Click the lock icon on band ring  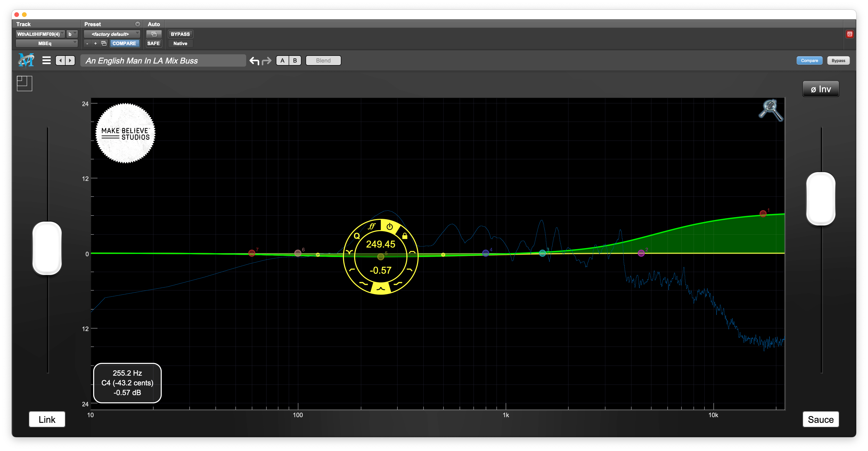tap(405, 236)
